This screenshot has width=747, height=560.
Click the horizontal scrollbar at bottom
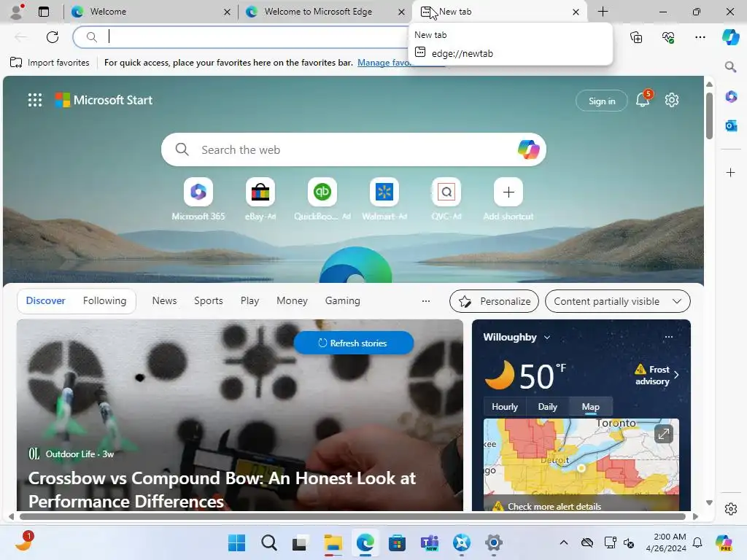pyautogui.click(x=352, y=516)
